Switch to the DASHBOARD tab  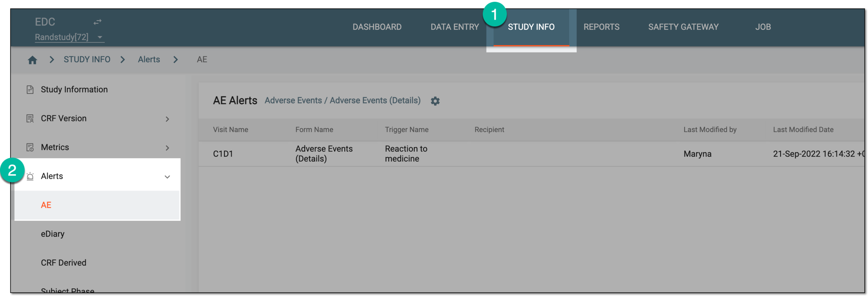pyautogui.click(x=377, y=27)
